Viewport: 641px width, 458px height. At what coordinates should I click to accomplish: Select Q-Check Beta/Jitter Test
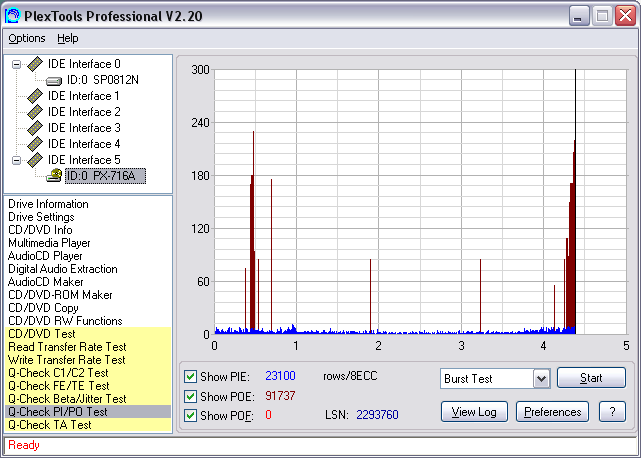88,399
